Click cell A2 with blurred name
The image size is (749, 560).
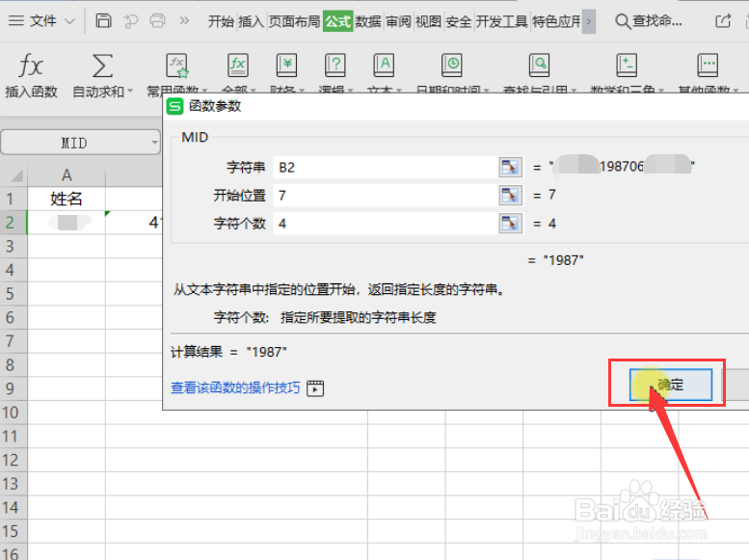click(67, 223)
